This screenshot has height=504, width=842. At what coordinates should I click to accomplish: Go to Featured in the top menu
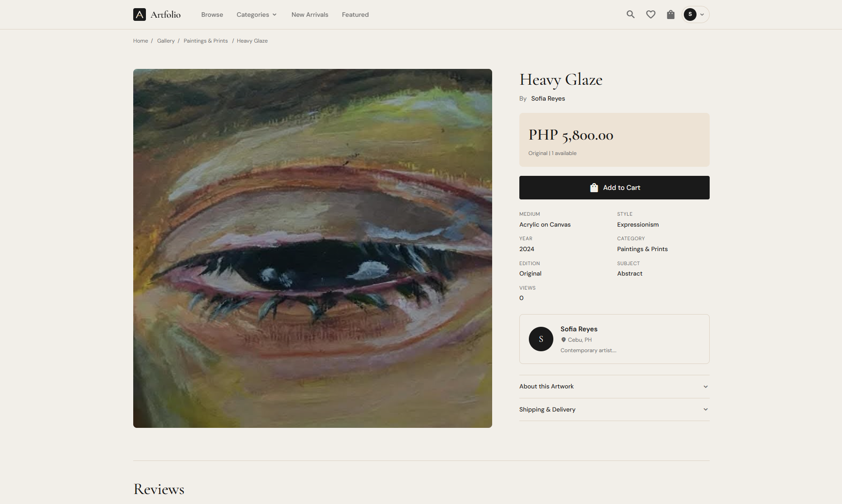point(355,15)
